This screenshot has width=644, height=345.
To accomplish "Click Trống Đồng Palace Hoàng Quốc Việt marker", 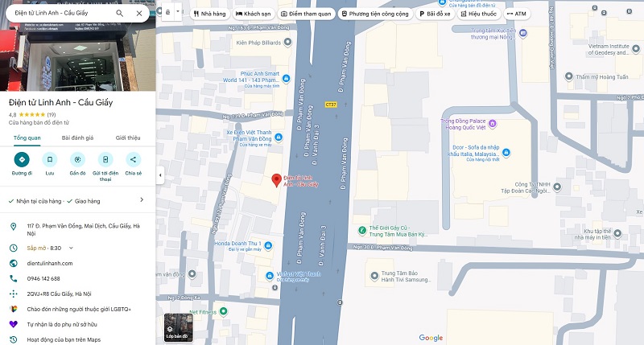I will (x=493, y=123).
